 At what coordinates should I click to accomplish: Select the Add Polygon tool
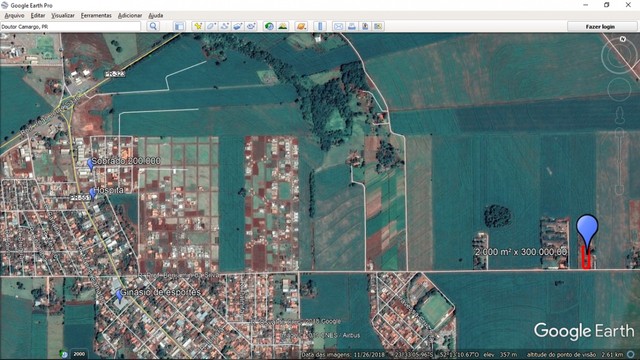211,27
